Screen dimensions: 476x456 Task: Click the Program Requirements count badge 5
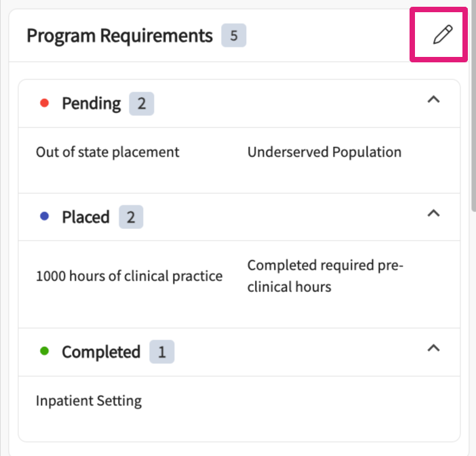point(234,36)
